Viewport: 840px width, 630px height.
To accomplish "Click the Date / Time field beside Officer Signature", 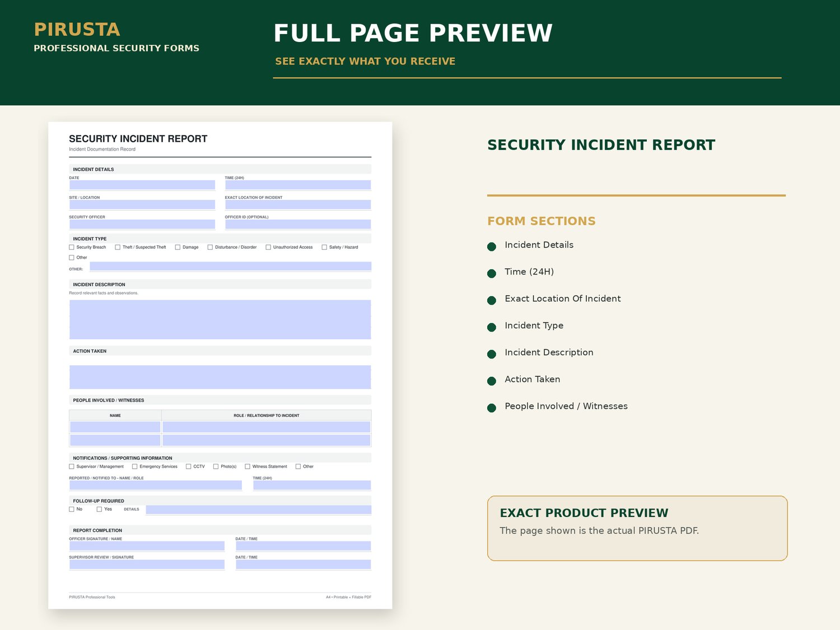I will 304,546.
